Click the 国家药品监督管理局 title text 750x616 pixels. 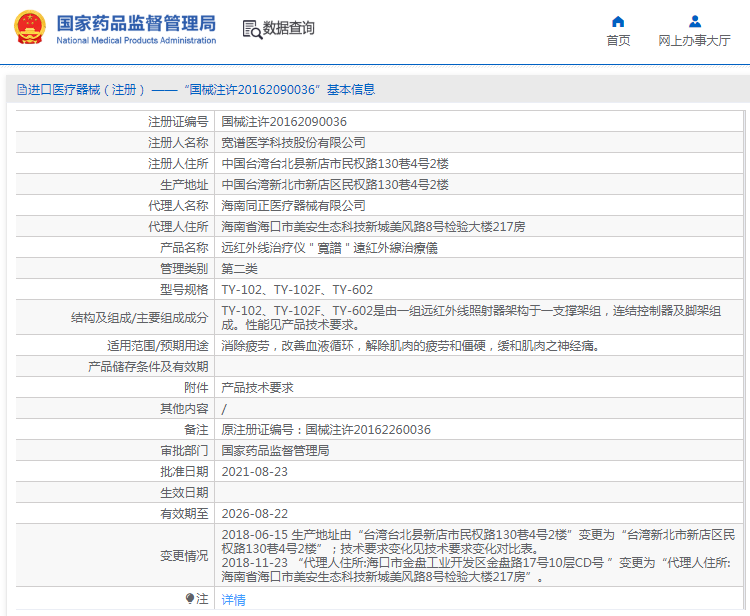point(135,22)
